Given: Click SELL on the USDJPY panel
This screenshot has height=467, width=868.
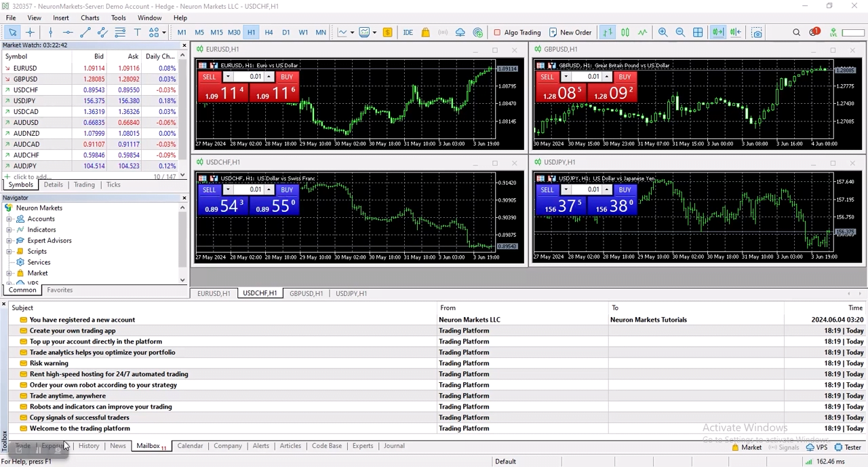Looking at the screenshot, I should pyautogui.click(x=547, y=189).
